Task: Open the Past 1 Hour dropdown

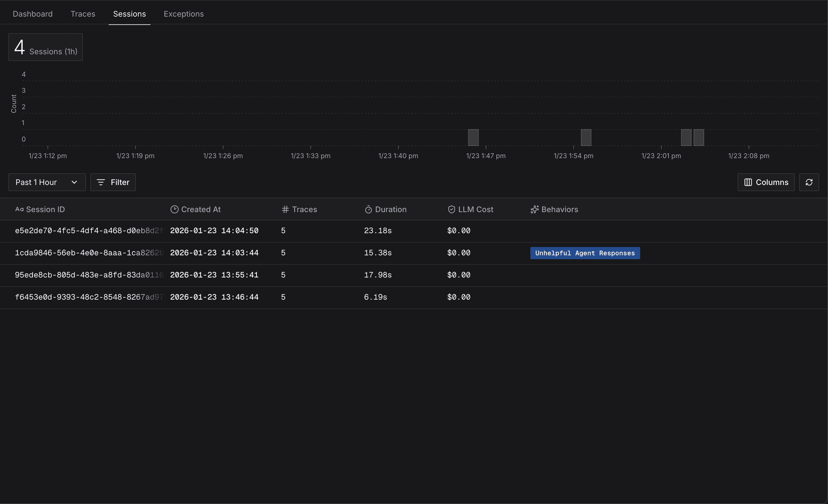Action: coord(36,182)
